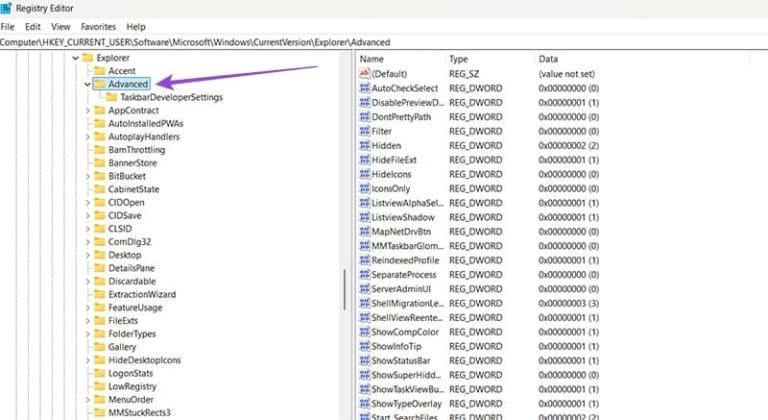Click the DisablePreviewD... DWORD icon
This screenshot has width=768, height=420.
(x=364, y=102)
